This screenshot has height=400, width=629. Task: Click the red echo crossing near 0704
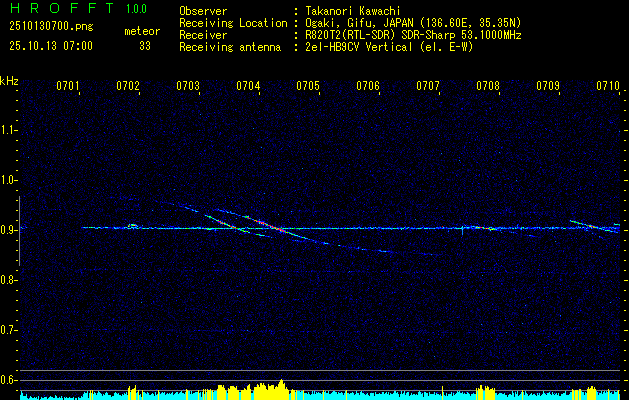pyautogui.click(x=265, y=223)
